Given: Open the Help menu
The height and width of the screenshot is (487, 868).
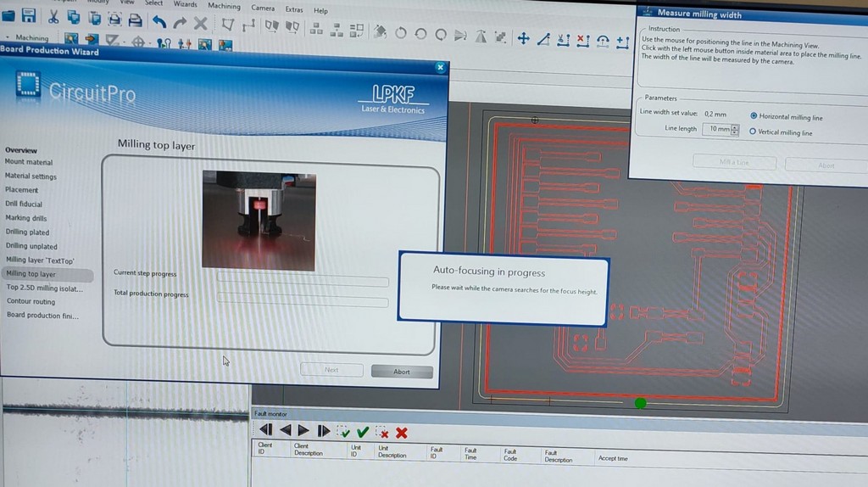Looking at the screenshot, I should pyautogui.click(x=320, y=10).
